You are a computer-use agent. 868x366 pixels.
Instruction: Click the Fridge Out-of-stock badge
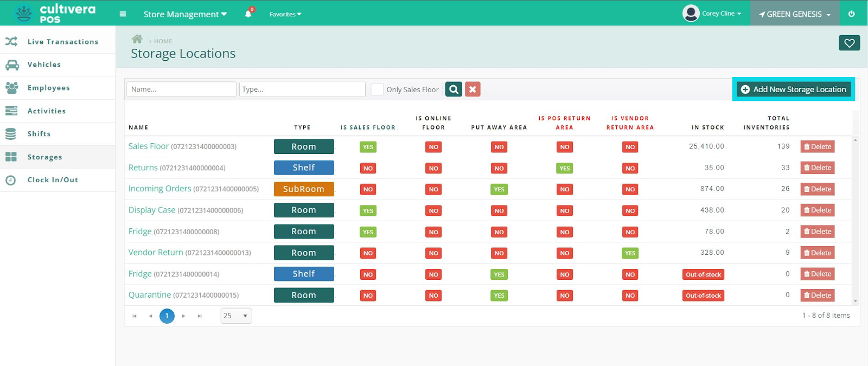(x=703, y=274)
